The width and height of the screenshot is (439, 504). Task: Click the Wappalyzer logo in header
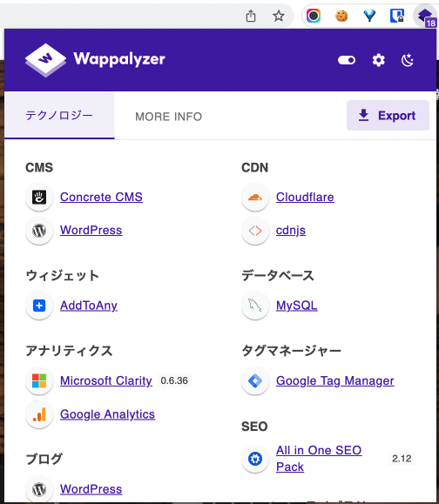(x=95, y=60)
